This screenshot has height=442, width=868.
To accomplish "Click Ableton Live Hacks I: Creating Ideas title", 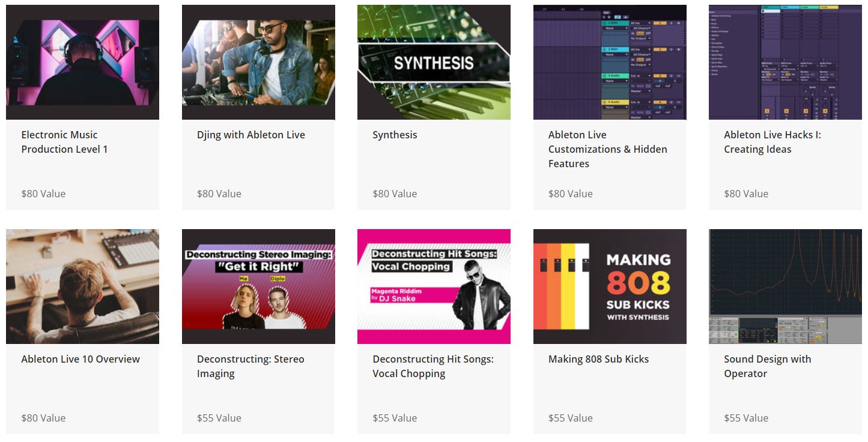I will pos(772,142).
